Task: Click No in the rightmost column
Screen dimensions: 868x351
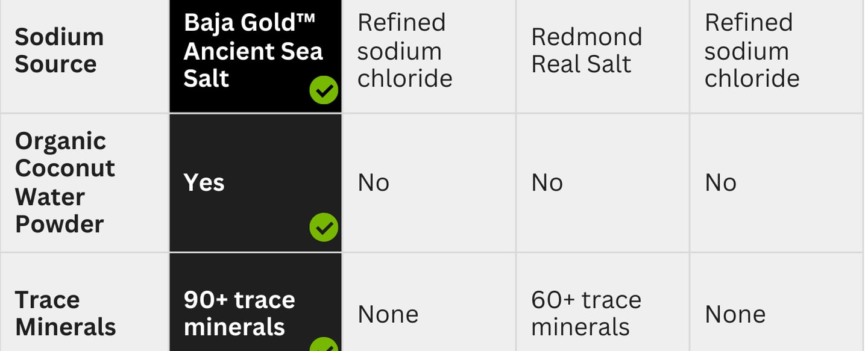Action: point(720,182)
